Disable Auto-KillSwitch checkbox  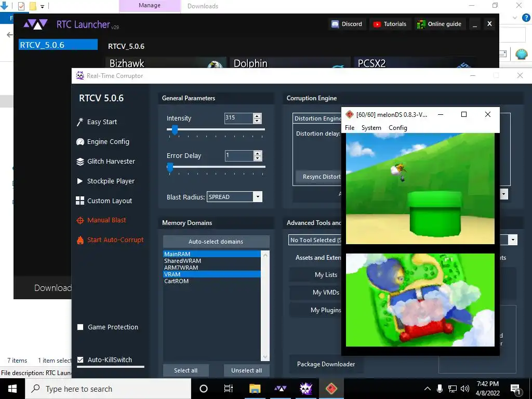(81, 360)
